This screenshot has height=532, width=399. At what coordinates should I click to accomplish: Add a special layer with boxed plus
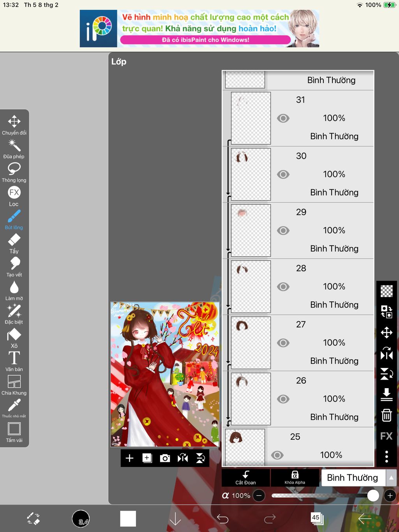click(x=147, y=458)
